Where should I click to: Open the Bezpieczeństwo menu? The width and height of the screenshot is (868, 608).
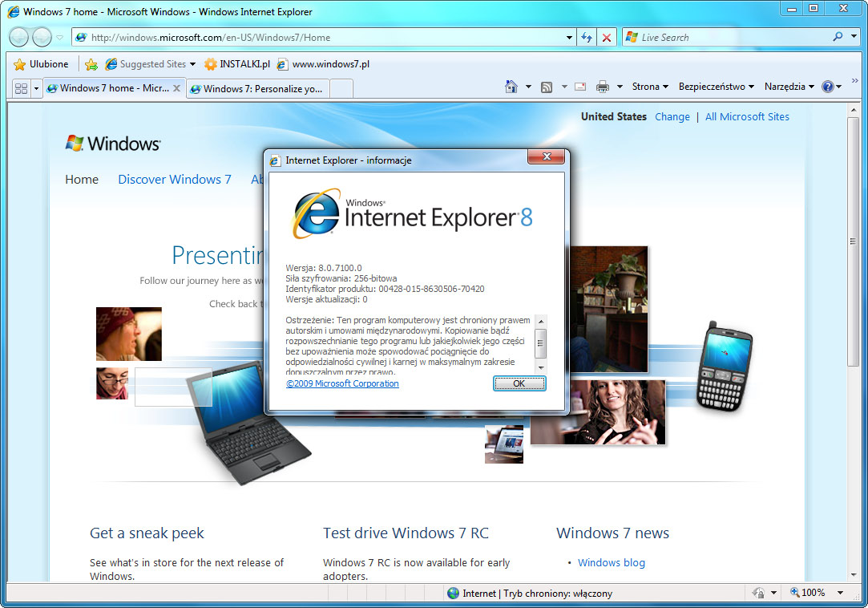tap(717, 87)
